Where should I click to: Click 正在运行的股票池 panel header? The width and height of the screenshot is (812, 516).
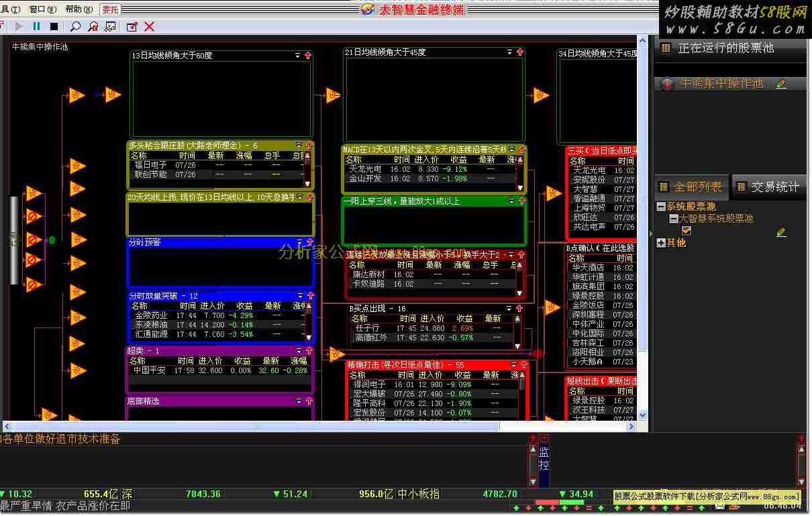[731, 48]
